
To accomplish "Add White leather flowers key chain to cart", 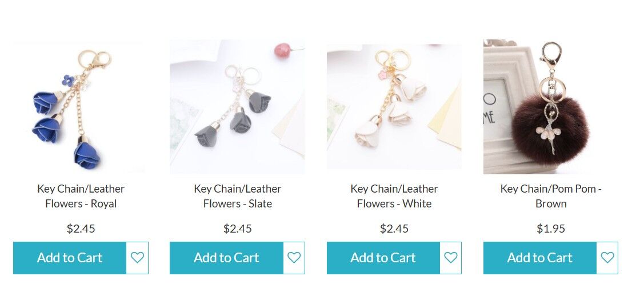I will [383, 258].
